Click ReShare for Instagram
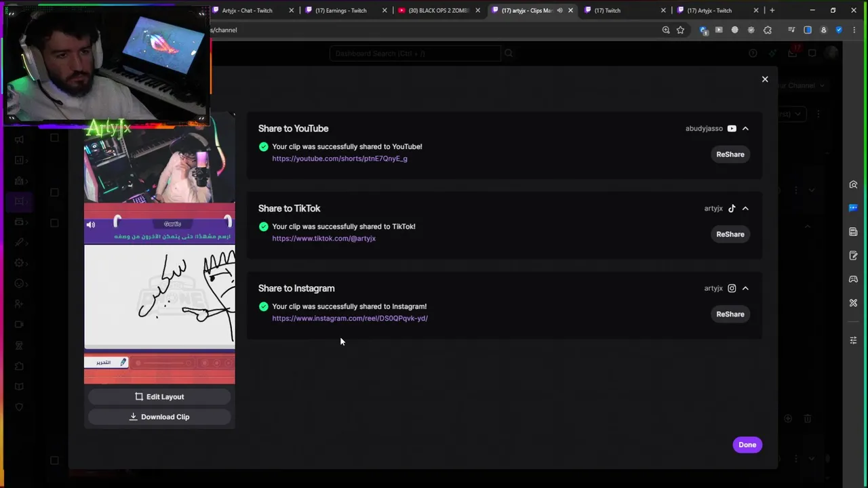This screenshot has height=488, width=868. pyautogui.click(x=730, y=314)
